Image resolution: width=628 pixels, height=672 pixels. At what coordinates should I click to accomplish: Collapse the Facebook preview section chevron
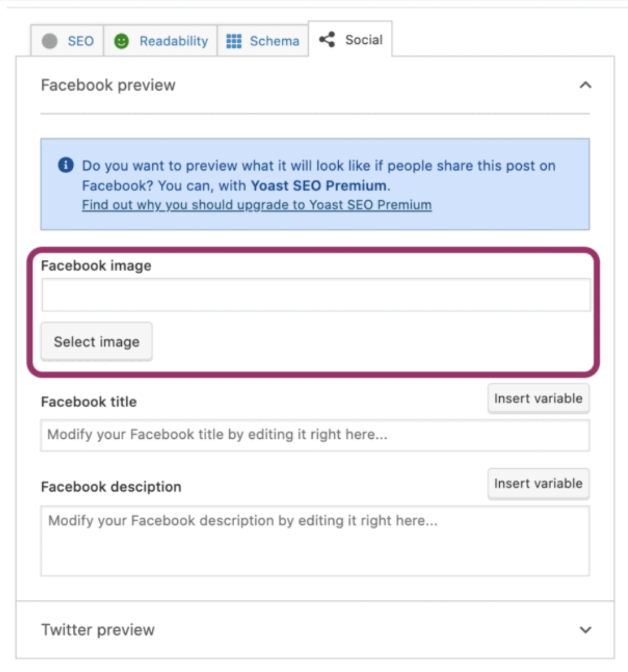[586, 85]
